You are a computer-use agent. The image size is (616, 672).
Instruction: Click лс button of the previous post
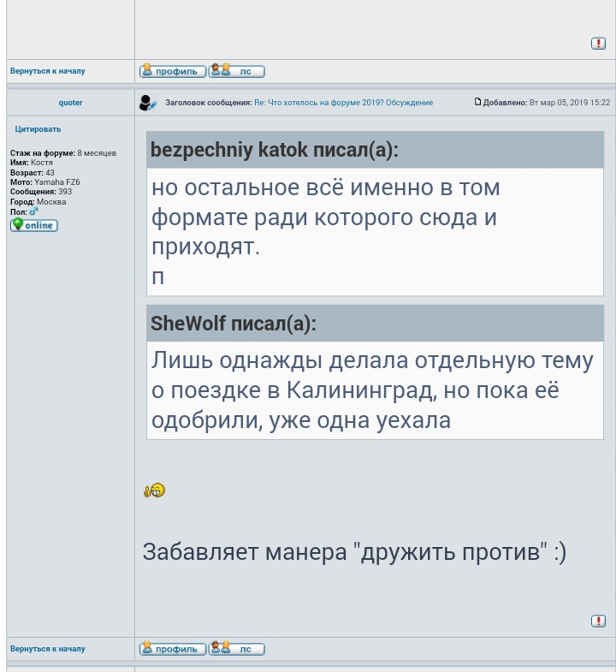pyautogui.click(x=236, y=71)
